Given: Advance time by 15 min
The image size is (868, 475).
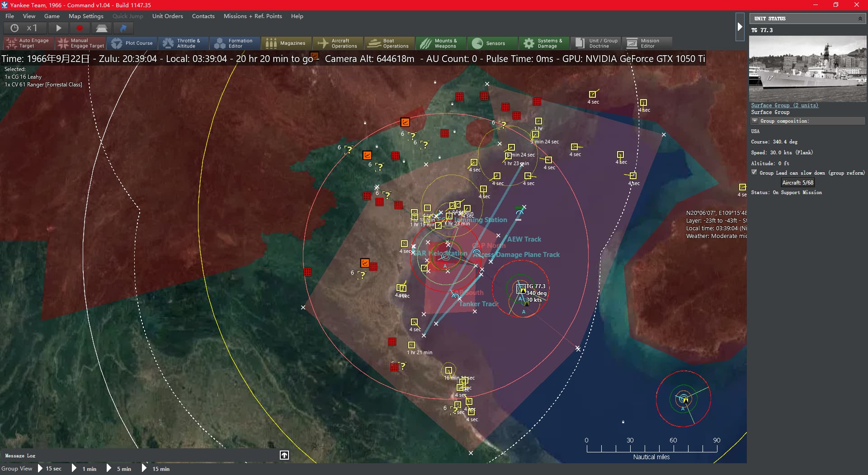Looking at the screenshot, I should tap(156, 468).
